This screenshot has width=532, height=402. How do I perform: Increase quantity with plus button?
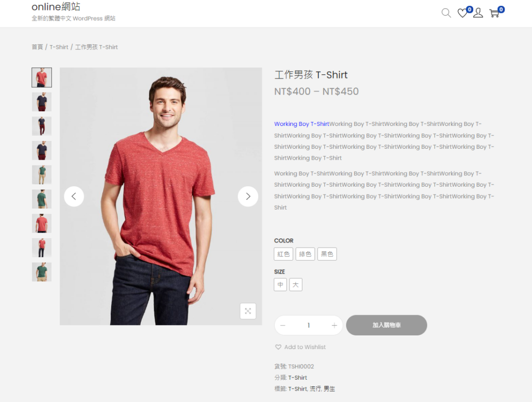tap(334, 326)
